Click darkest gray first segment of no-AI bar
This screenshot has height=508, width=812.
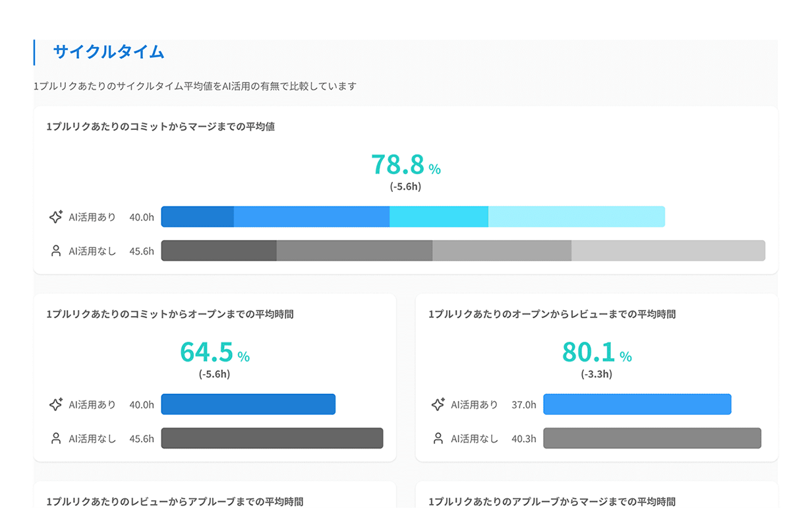click(x=219, y=251)
